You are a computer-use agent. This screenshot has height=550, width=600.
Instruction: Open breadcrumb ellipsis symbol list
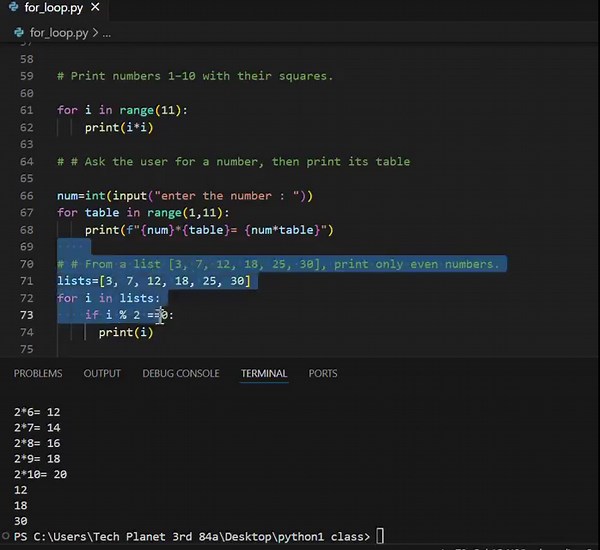(107, 34)
